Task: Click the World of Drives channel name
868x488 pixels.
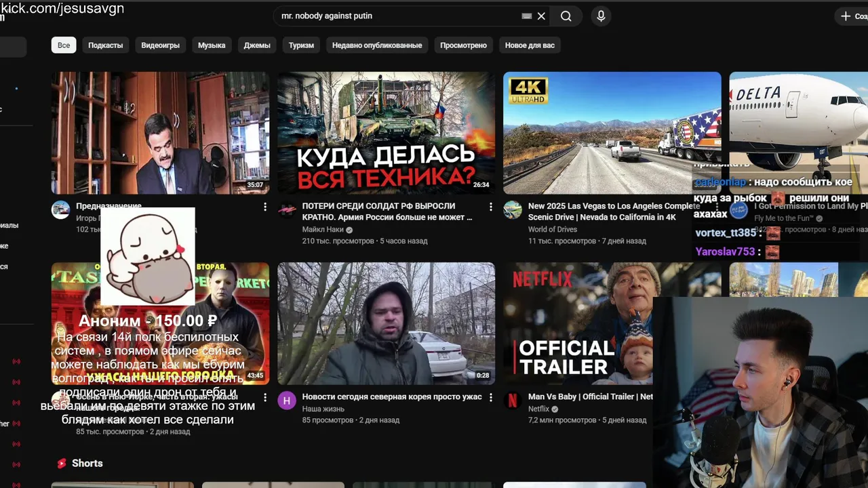Action: tap(553, 230)
